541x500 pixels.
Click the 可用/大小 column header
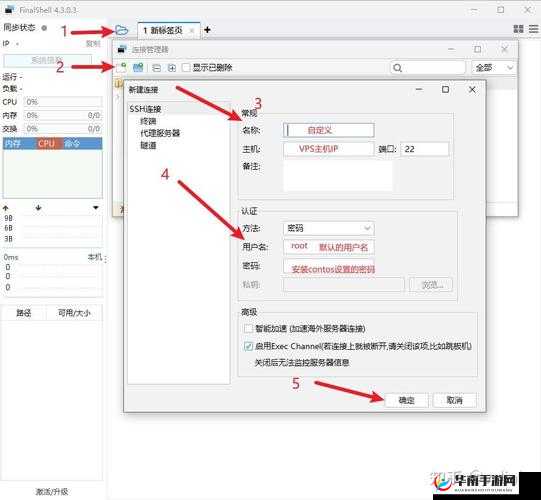[x=74, y=313]
